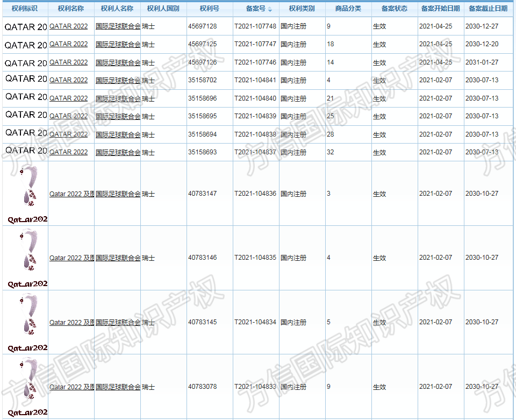
Task: Select end date 2030-12-20 cell
Action: tap(482, 44)
